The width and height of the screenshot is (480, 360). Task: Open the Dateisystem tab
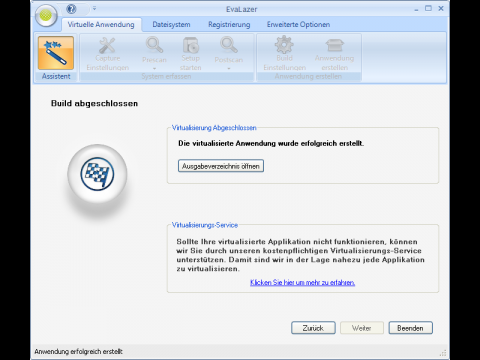point(171,25)
